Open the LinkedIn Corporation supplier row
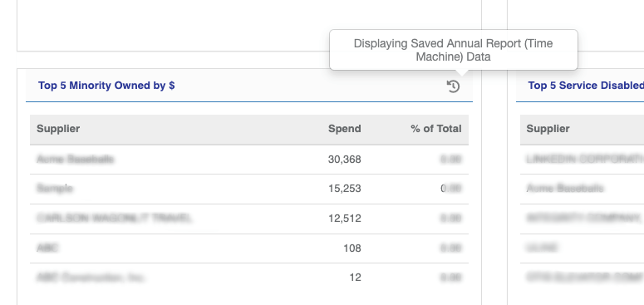This screenshot has width=644, height=305. click(x=582, y=160)
